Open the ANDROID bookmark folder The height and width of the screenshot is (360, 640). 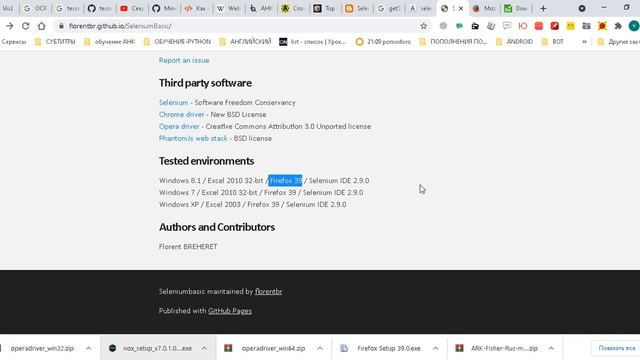click(x=514, y=42)
